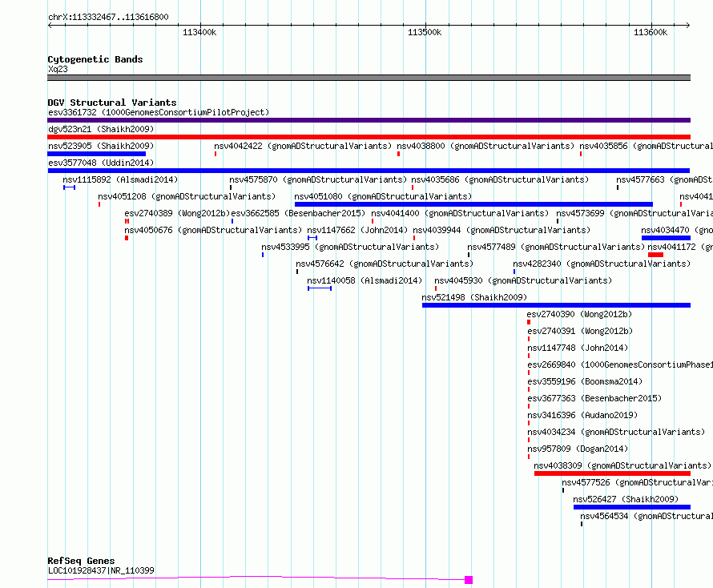This screenshot has width=713, height=588.
Task: Click the dgv523n21 red variant bar
Action: pyautogui.click(x=369, y=137)
